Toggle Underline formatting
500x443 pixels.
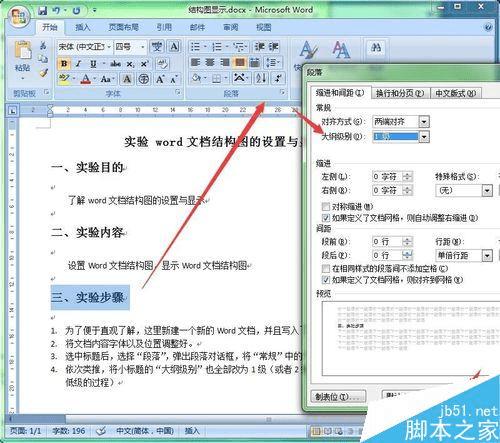pyautogui.click(x=93, y=63)
